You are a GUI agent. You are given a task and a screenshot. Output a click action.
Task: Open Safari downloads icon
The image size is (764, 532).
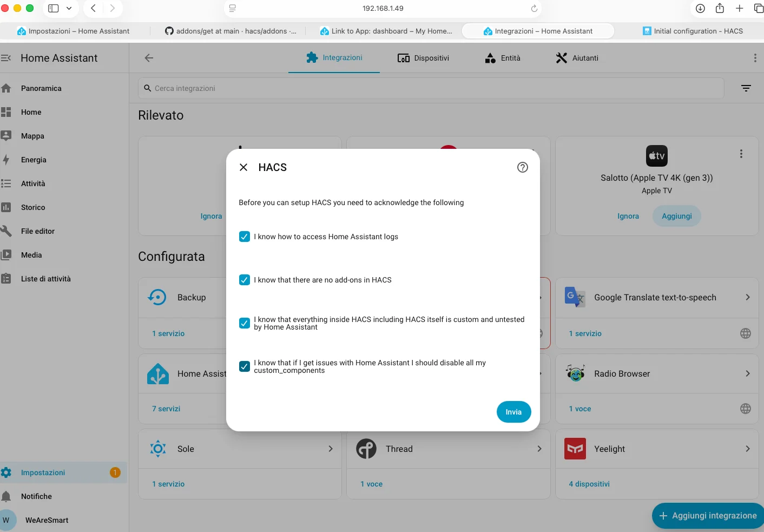700,8
